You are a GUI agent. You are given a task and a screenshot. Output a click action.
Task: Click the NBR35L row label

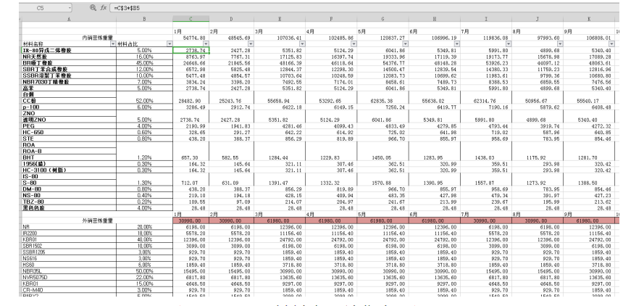(x=69, y=271)
